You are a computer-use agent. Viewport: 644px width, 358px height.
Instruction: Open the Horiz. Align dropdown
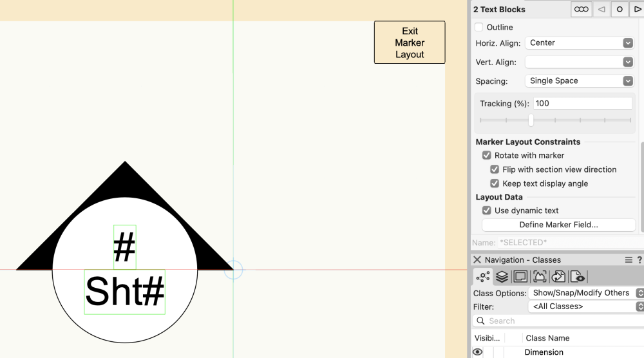tap(580, 43)
